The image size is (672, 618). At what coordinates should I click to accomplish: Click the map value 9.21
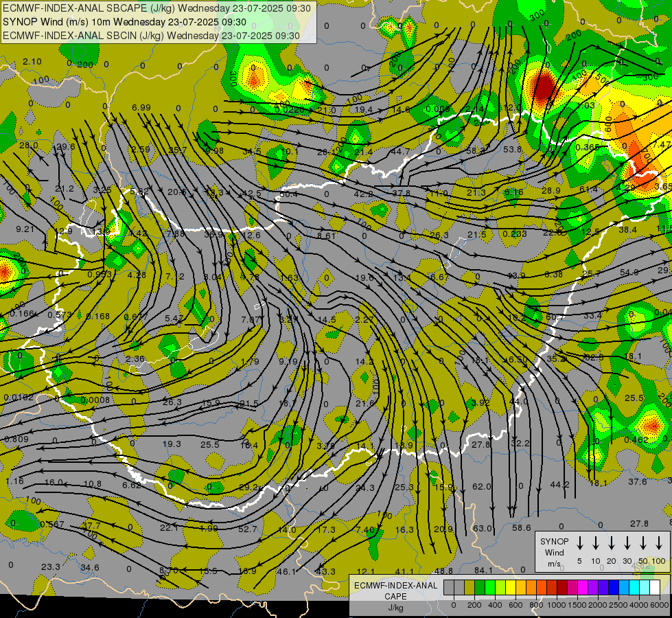point(25,229)
